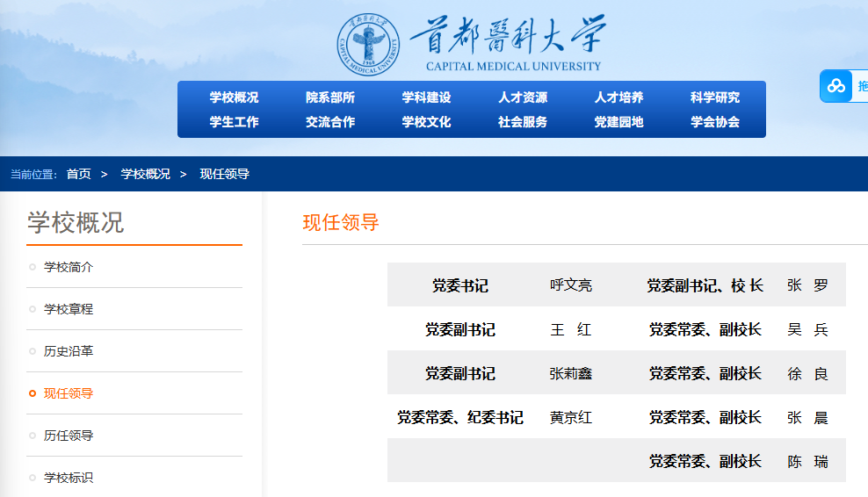
Task: Click the name 张 晨 in the table
Action: point(807,417)
